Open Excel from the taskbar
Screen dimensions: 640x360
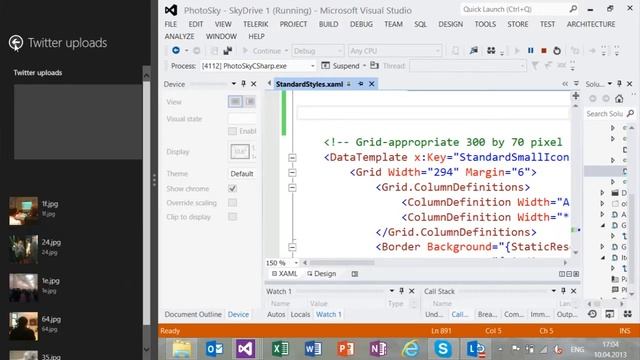(x=280, y=349)
